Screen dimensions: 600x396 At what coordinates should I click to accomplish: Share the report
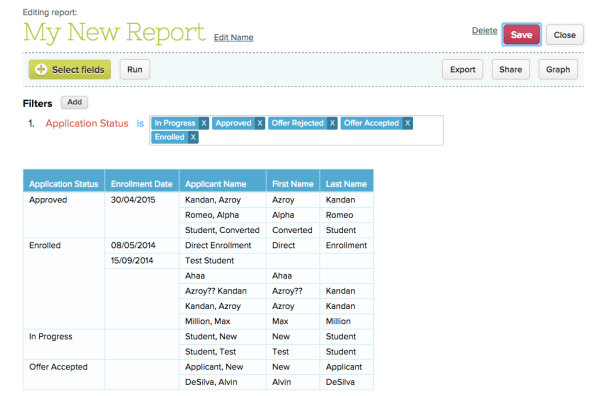point(510,70)
